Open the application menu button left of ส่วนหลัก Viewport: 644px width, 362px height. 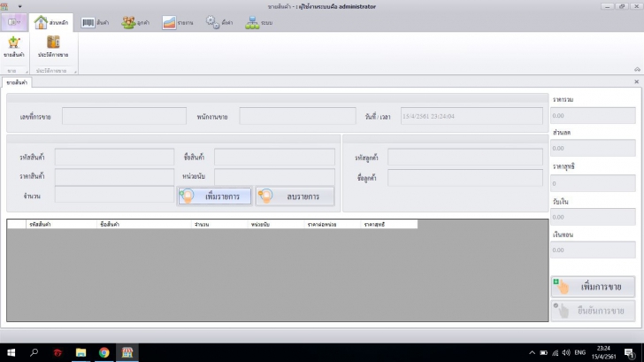14,22
